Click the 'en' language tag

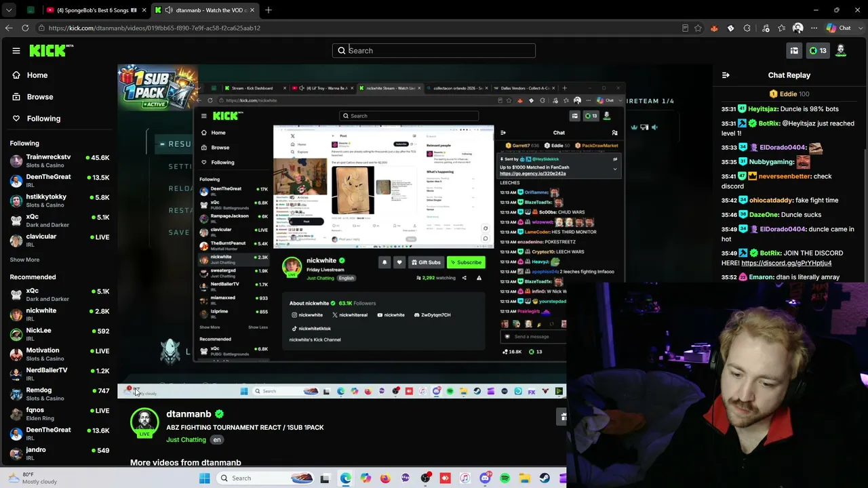[217, 440]
